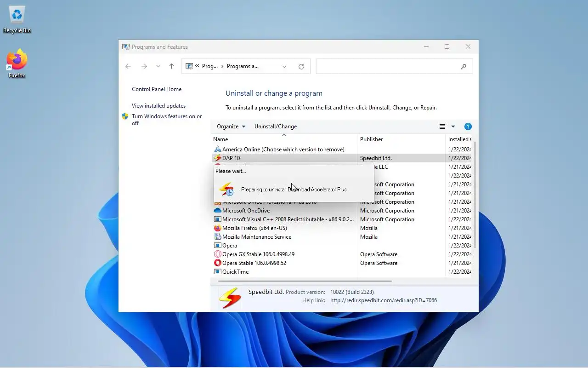Click the search magnifier icon

pos(464,66)
